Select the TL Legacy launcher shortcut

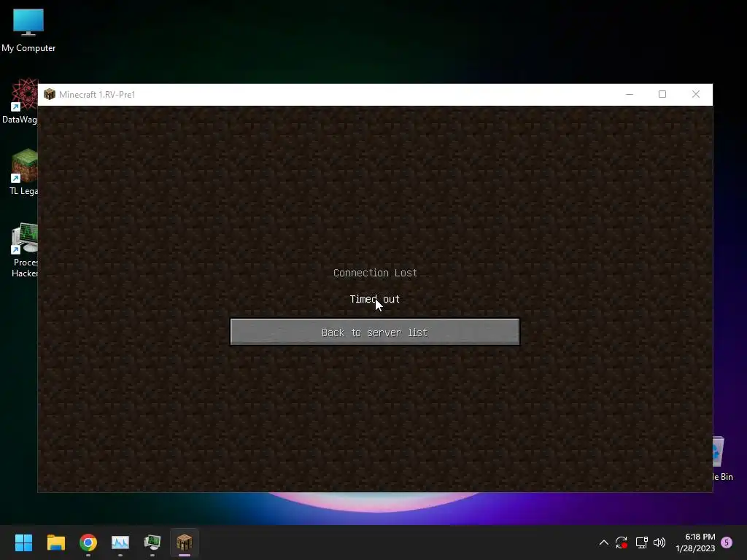click(x=23, y=172)
